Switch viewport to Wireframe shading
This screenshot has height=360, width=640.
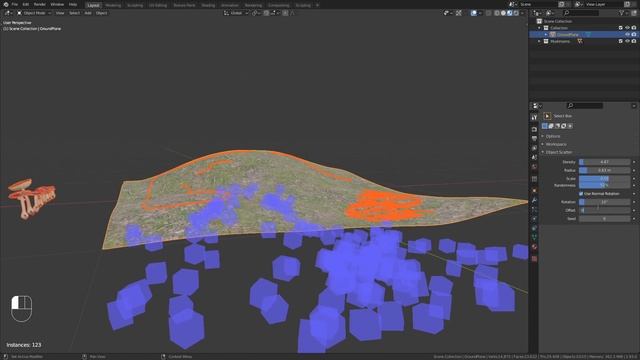coord(497,13)
